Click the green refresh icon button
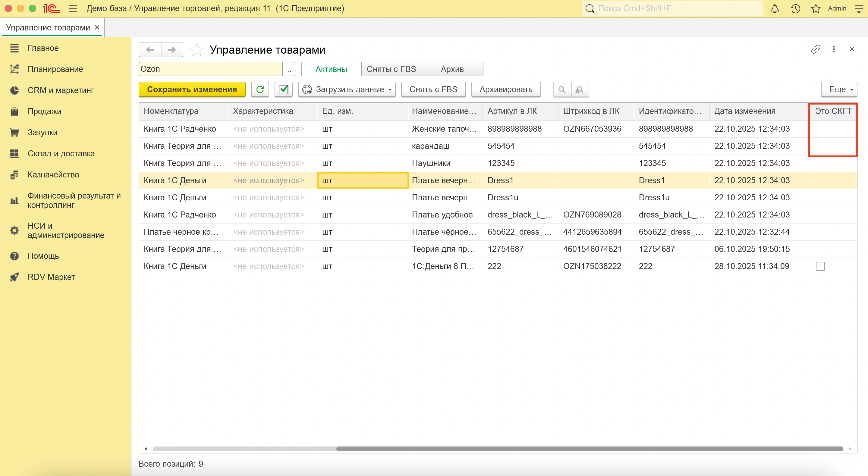Viewport: 868px width, 476px height. (260, 89)
